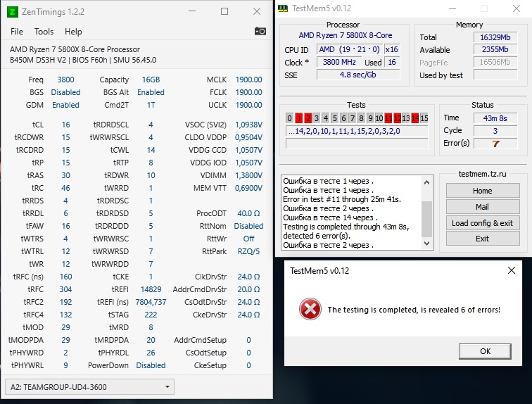Select red test box 12

[398, 118]
